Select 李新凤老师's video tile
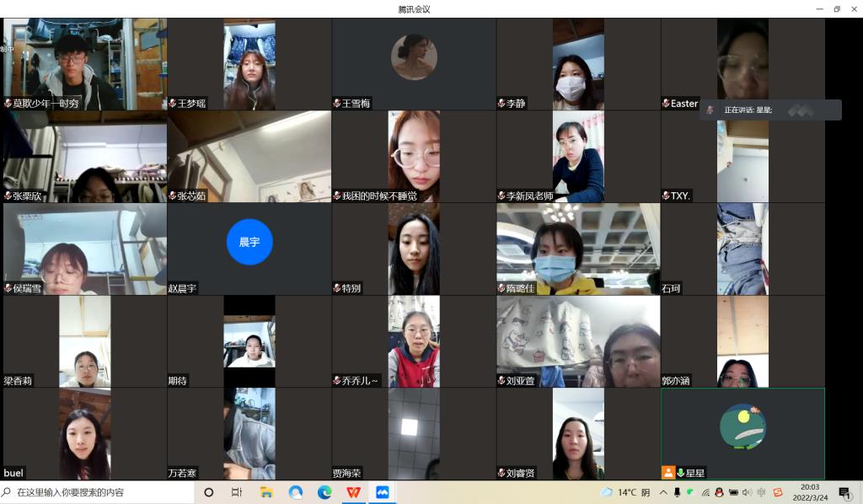 (x=578, y=157)
